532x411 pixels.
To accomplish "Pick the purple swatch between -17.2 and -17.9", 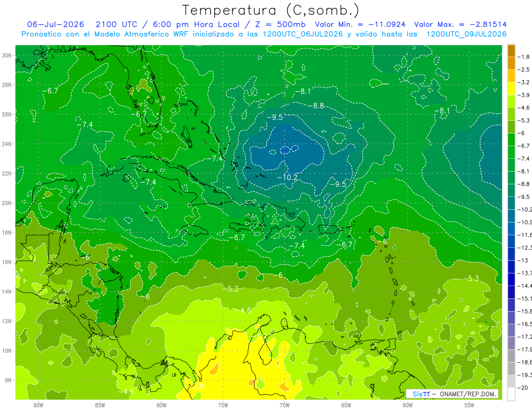I will tap(511, 343).
